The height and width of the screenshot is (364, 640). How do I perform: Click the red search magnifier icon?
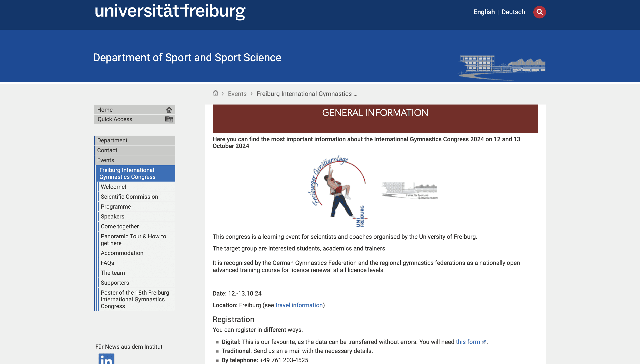pyautogui.click(x=539, y=12)
